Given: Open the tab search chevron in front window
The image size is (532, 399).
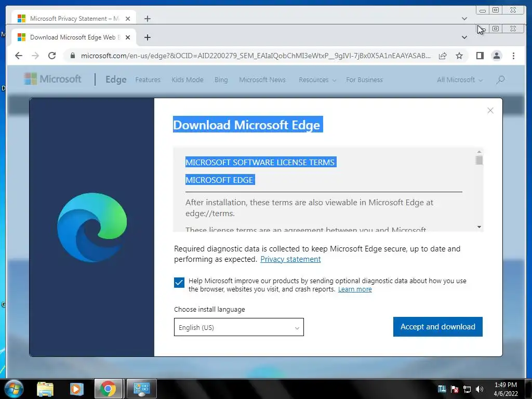Looking at the screenshot, I should point(464,37).
